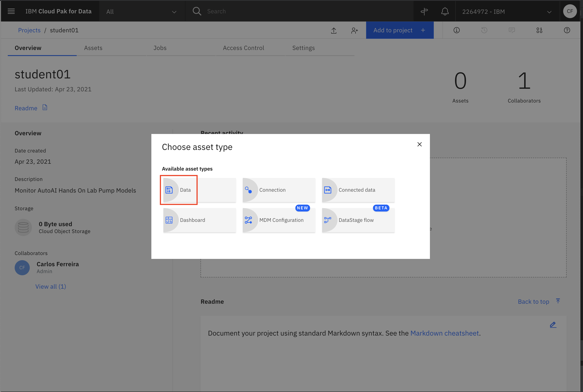This screenshot has height=392, width=583.
Task: Click the Carlos Ferreira collaborator name
Action: [x=58, y=264]
